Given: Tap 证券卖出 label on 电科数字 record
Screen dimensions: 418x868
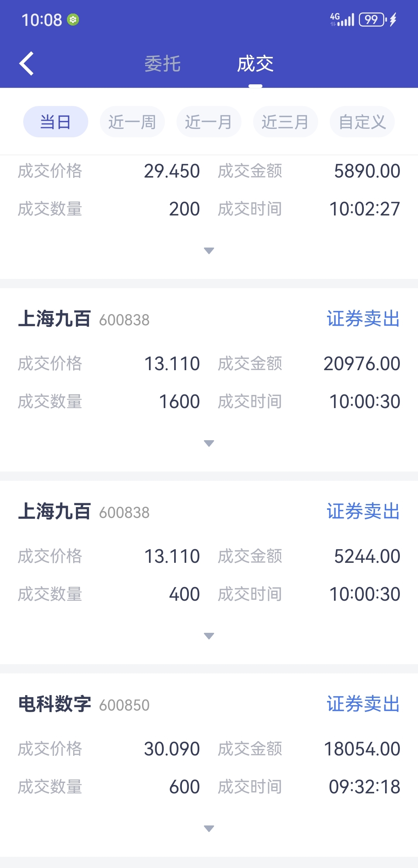Looking at the screenshot, I should [x=363, y=704].
